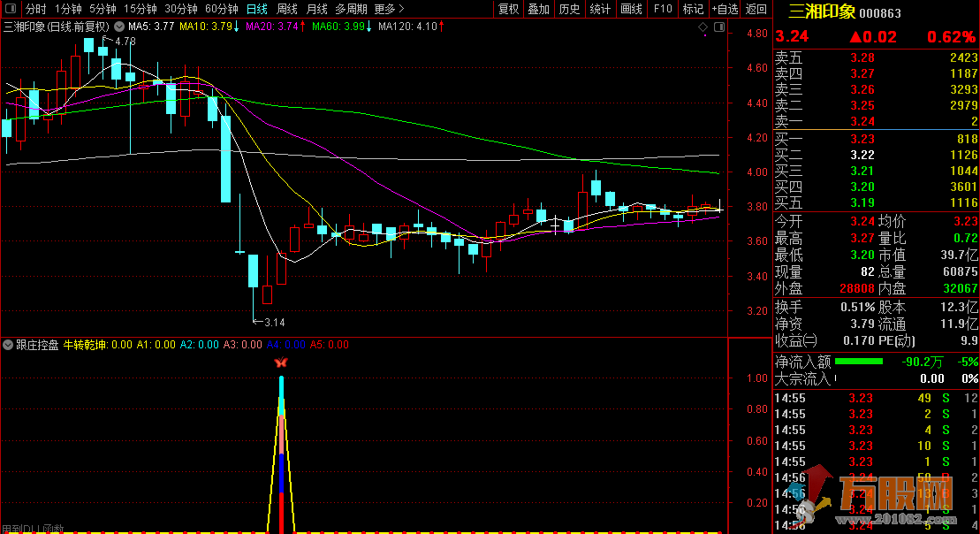Click the 卖五 ask row at 3.28
The width and height of the screenshot is (980, 534).
pyautogui.click(x=877, y=57)
